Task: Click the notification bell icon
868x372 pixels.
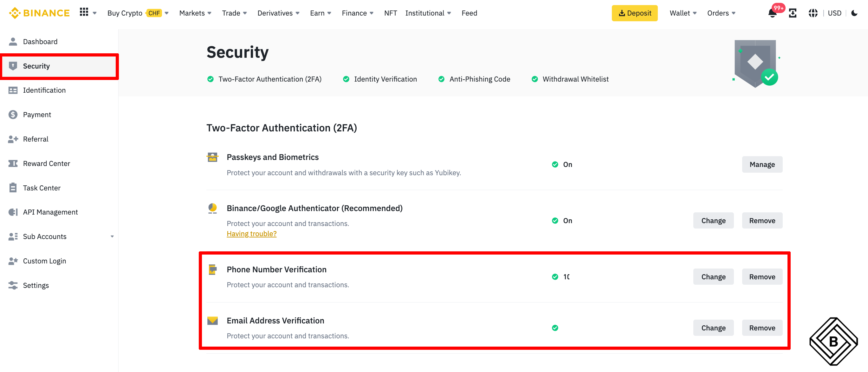Action: (772, 14)
